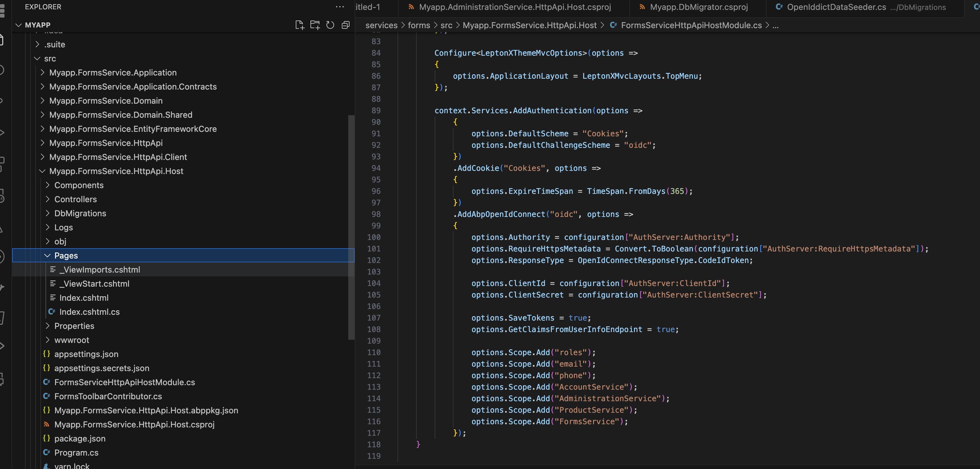Open appsettings.json in the file tree

[86, 354]
